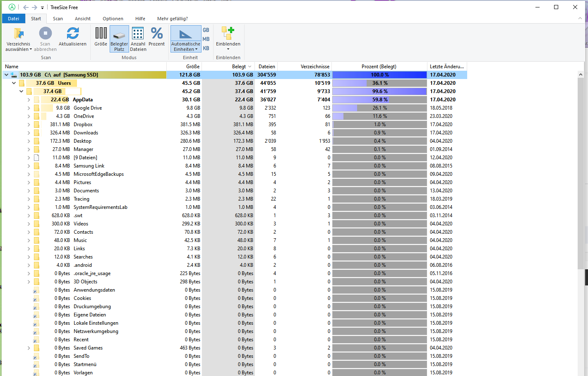Set unit to KB
Screen dimensions: 588x376
[x=206, y=48]
